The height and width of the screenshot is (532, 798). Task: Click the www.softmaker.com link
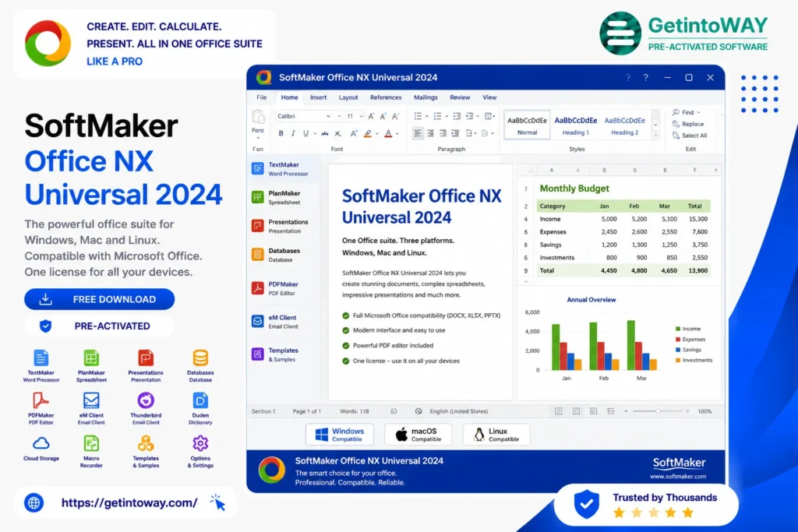coord(678,477)
